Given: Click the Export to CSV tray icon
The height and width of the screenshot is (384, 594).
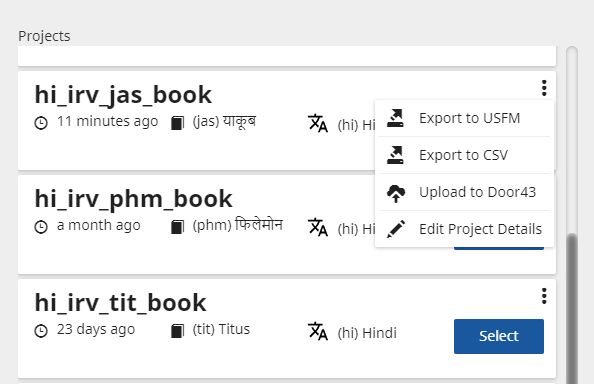Looking at the screenshot, I should (x=395, y=155).
